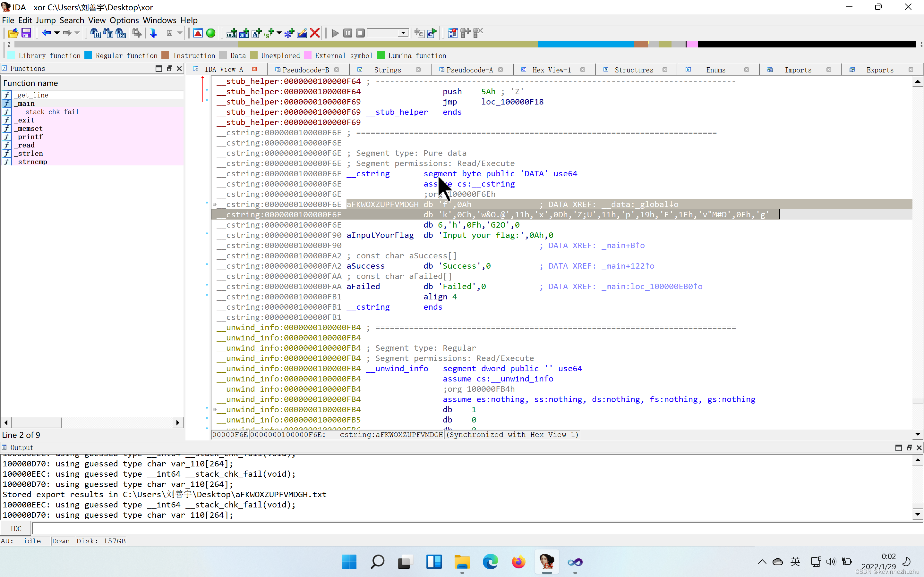
Task: Click the Convert to code icon
Action: point(231,33)
